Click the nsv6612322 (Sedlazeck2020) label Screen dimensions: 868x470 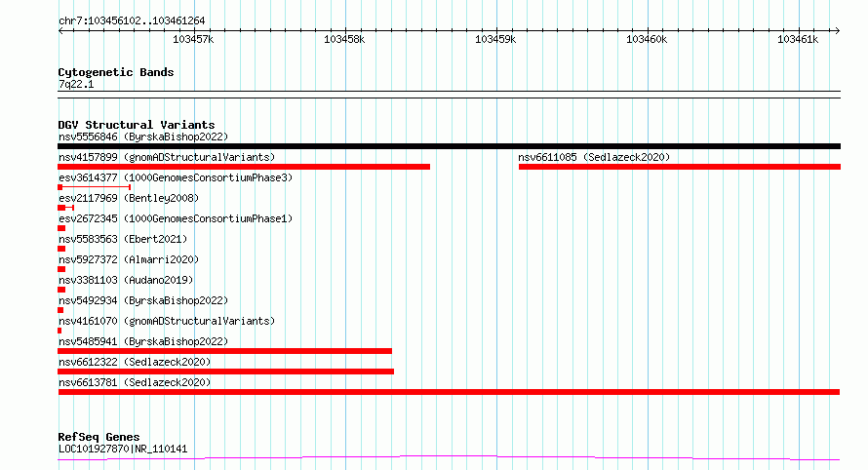(x=135, y=362)
